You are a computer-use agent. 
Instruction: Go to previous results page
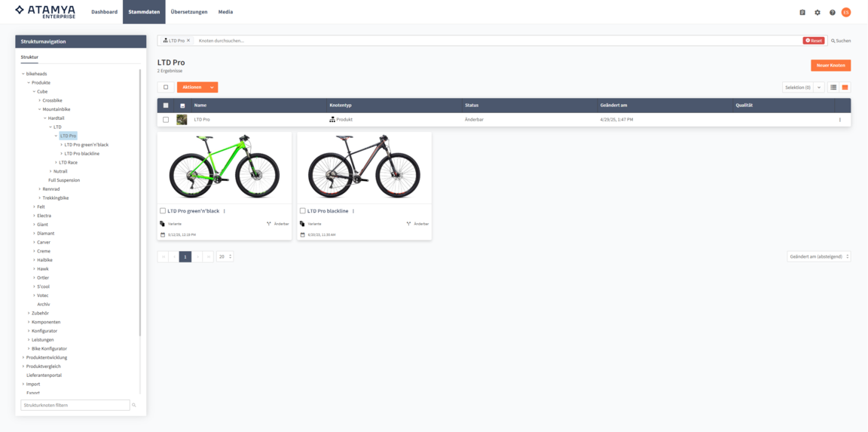(x=174, y=256)
